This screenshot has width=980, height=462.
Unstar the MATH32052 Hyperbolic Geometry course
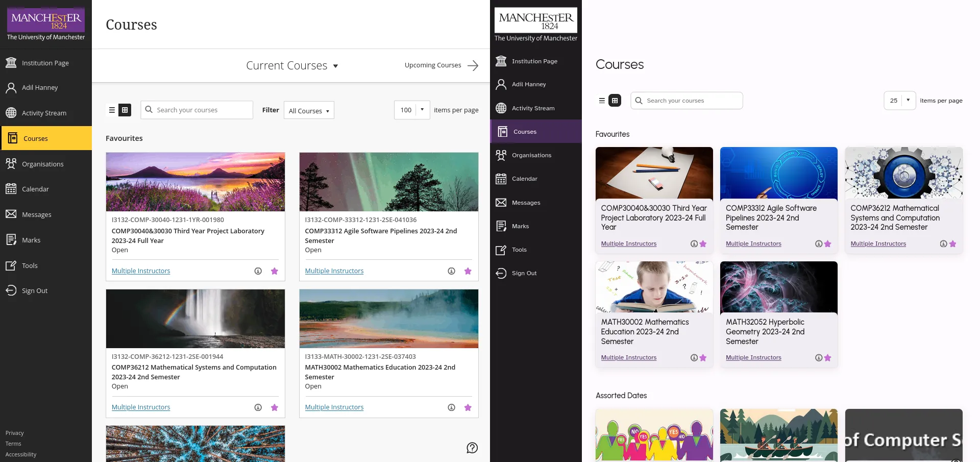pos(827,358)
